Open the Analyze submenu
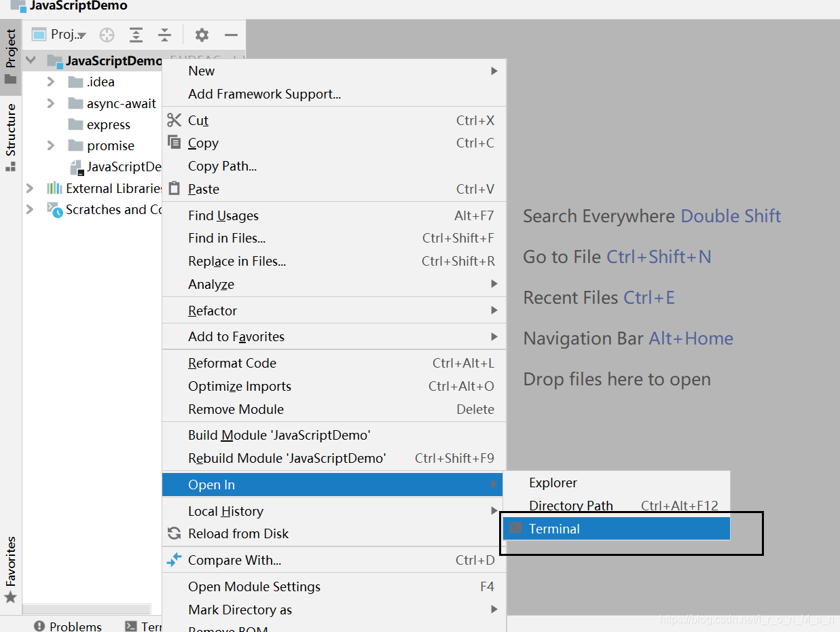Image resolution: width=840 pixels, height=632 pixels. 334,284
